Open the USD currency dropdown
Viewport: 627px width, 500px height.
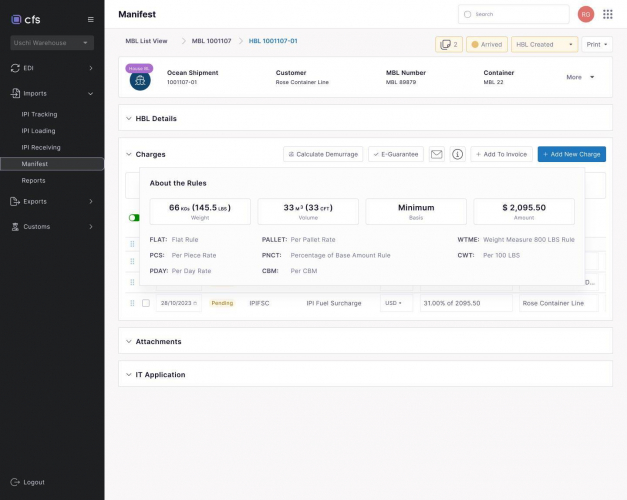click(x=396, y=303)
